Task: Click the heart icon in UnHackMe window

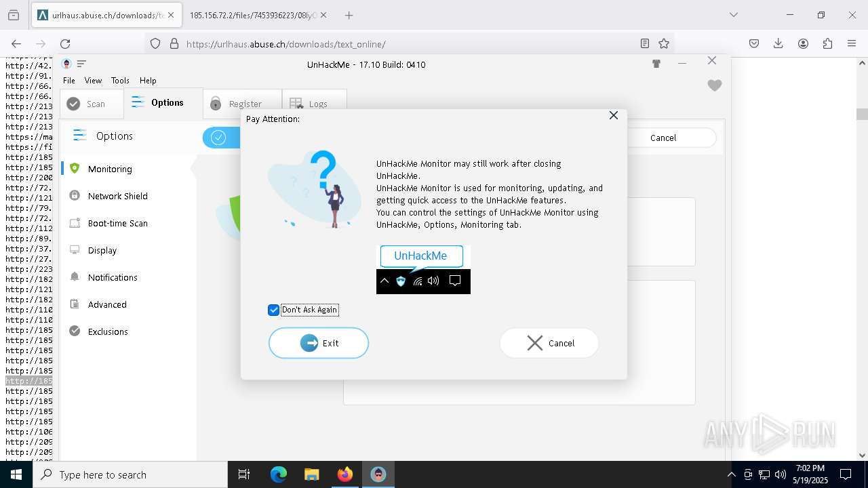Action: coord(715,85)
